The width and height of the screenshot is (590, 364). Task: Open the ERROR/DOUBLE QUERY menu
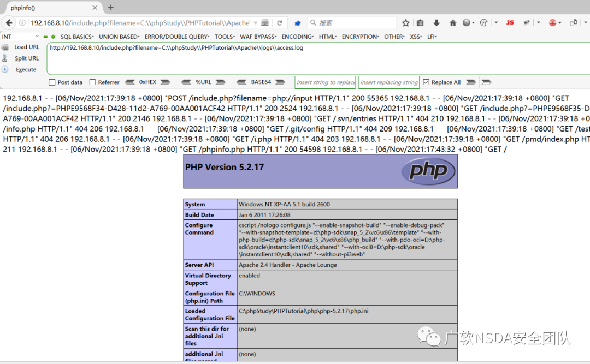click(177, 37)
